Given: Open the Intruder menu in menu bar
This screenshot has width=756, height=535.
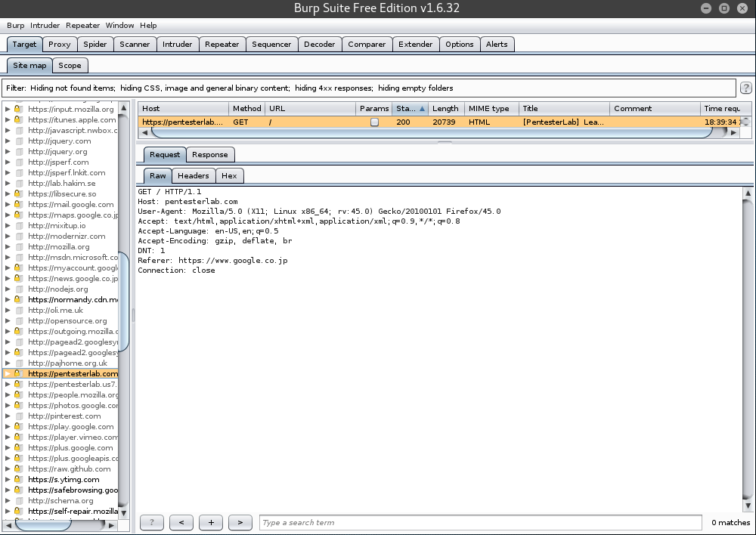Looking at the screenshot, I should 45,26.
